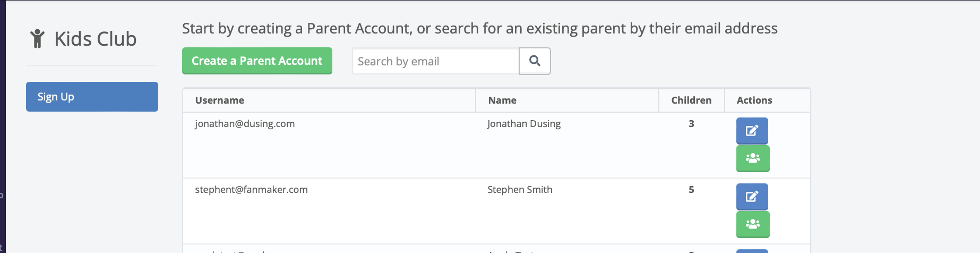Click children count 3 for Jonathan Dusing

point(691,124)
